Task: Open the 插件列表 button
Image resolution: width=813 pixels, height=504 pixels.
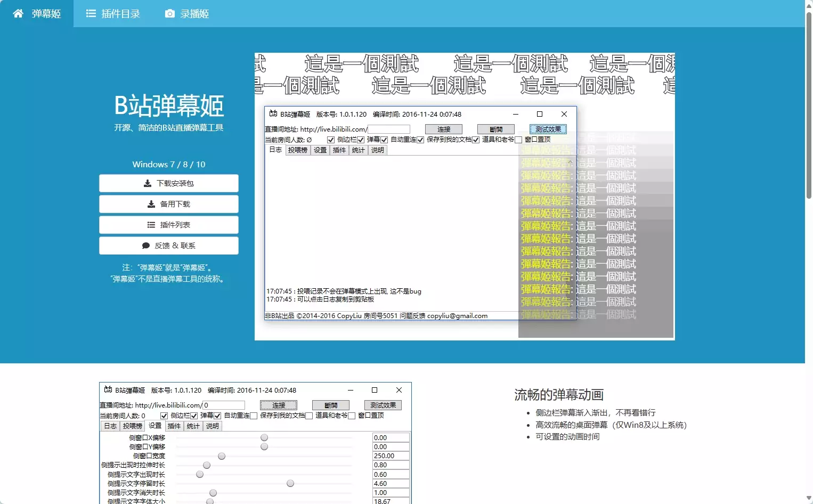Action: click(169, 225)
